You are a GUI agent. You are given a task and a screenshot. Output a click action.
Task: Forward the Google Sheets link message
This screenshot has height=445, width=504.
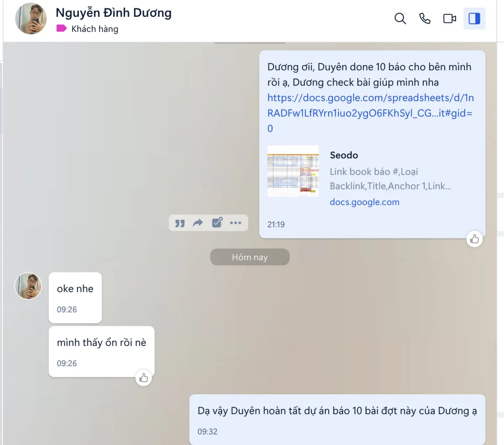(198, 223)
